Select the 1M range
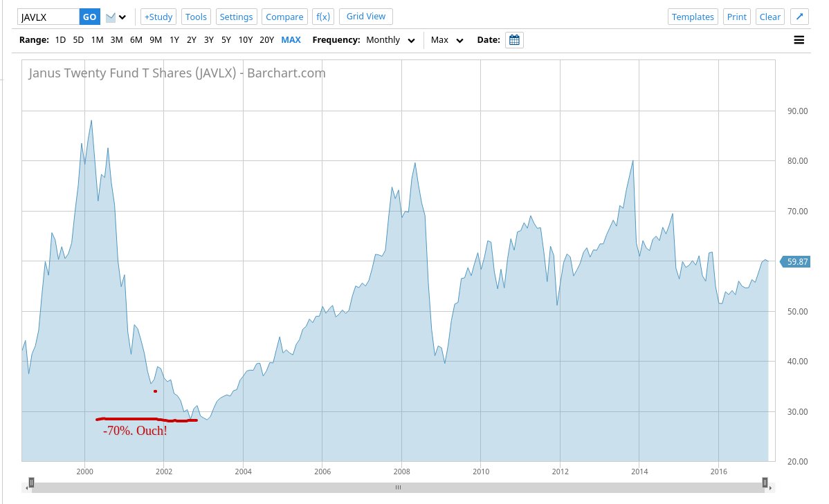 point(97,39)
